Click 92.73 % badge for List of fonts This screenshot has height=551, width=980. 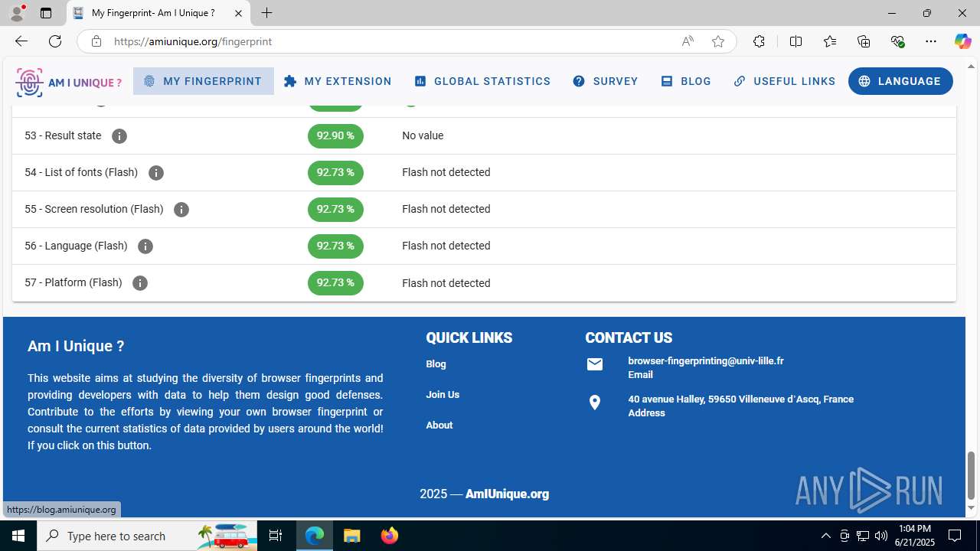[x=335, y=173]
